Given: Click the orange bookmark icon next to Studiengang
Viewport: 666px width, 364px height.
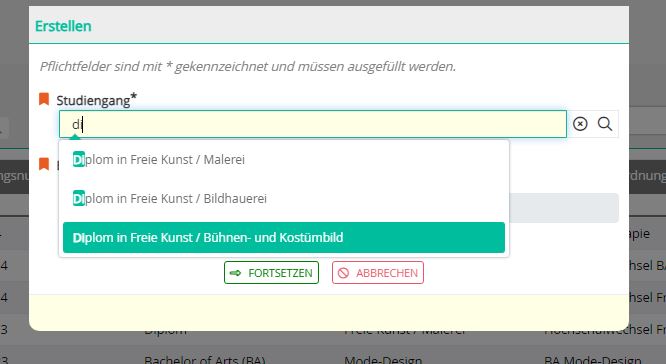Looking at the screenshot, I should tap(44, 99).
